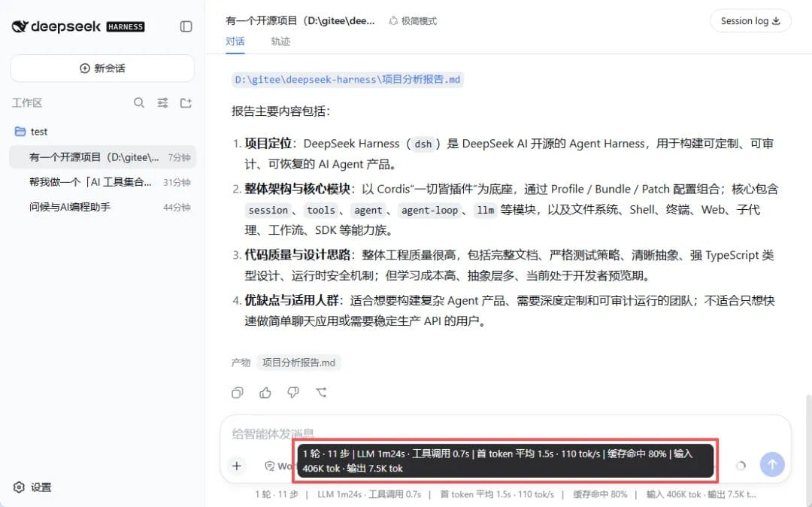Click the 项目定位 bold heading
812x507 pixels.
tap(268, 144)
